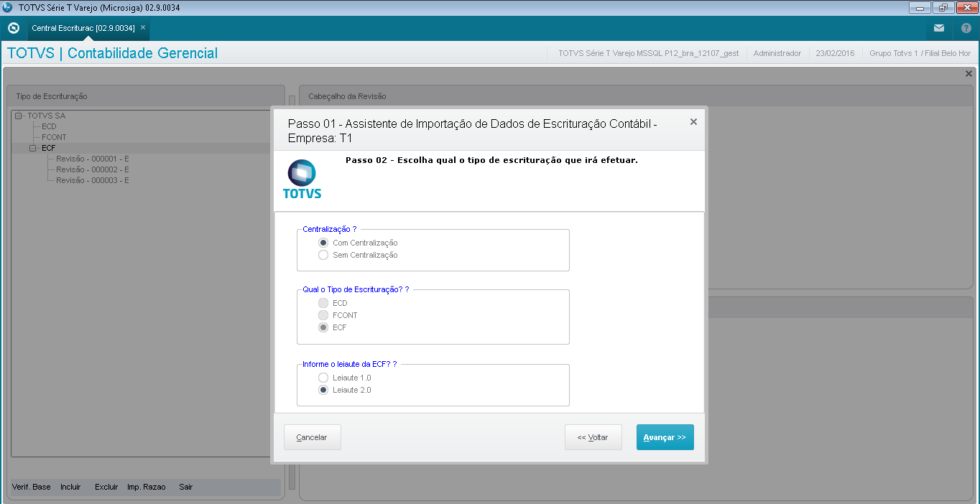Viewport: 980px width, 504px height.
Task: Click the Cancelar button
Action: [312, 437]
